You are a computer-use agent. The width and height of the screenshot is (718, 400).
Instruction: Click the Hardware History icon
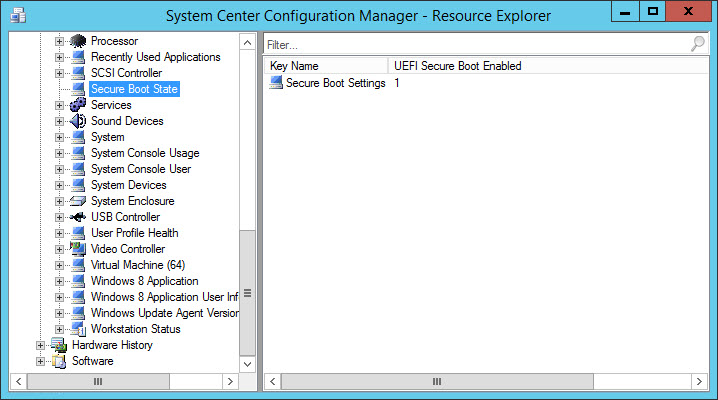click(60, 345)
